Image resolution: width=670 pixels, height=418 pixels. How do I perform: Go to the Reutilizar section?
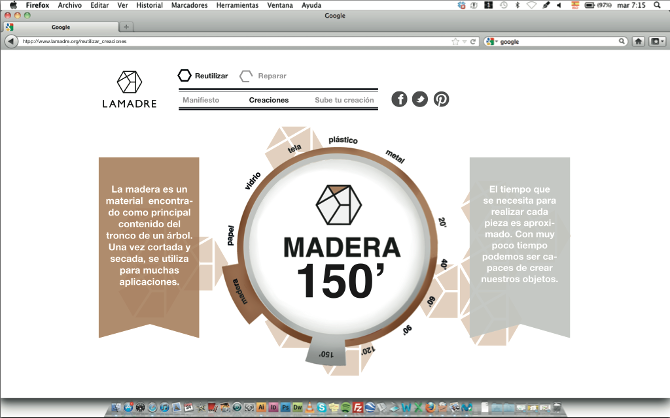click(x=211, y=76)
